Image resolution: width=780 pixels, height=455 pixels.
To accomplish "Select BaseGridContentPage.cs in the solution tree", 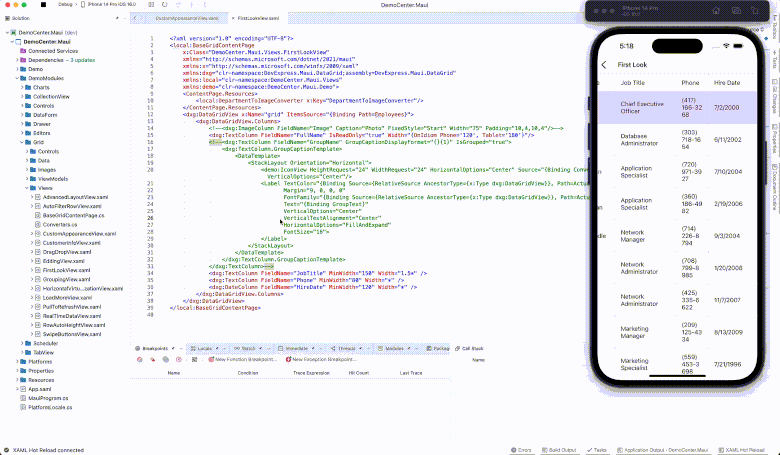I will tap(74, 215).
